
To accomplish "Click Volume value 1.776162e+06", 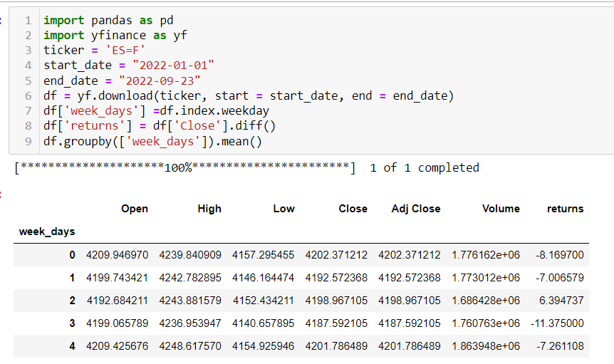I will 486,255.
